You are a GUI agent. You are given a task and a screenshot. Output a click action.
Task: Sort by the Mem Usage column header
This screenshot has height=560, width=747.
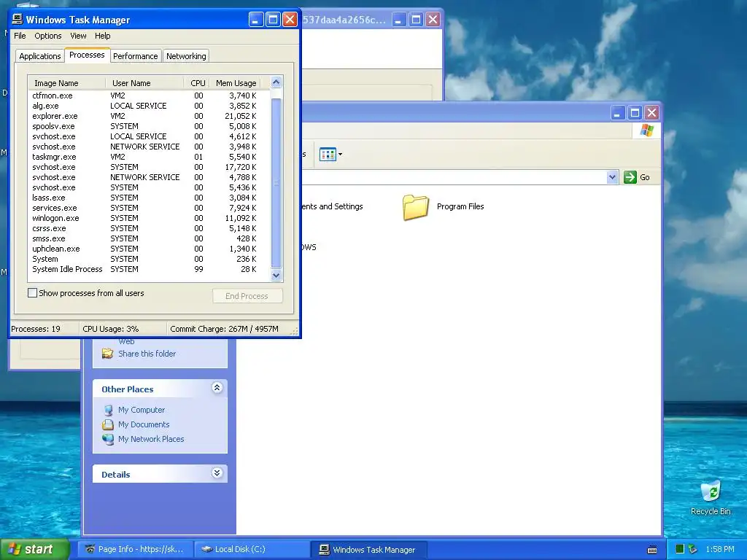[x=236, y=83]
